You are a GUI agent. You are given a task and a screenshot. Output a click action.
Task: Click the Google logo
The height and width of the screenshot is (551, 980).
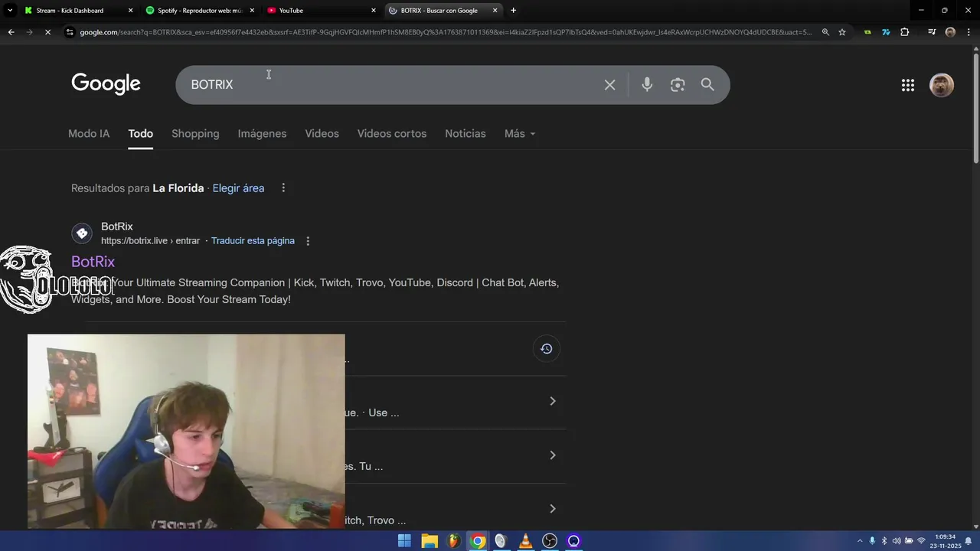point(106,84)
